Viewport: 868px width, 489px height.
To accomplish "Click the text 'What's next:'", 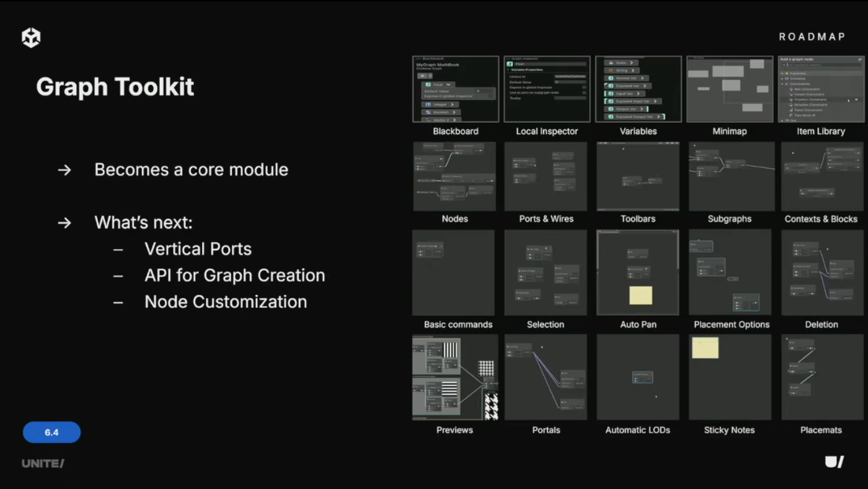I will tap(143, 222).
